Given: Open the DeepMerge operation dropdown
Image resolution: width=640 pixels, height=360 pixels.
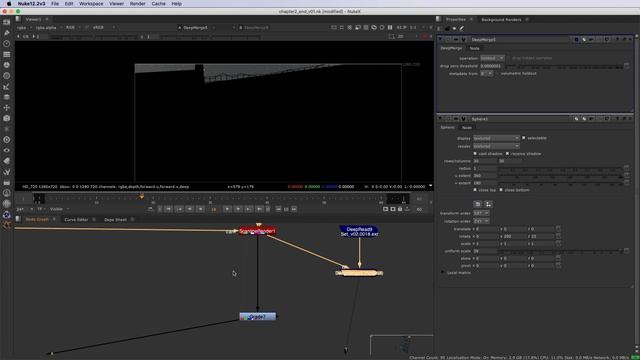Looking at the screenshot, I should [x=492, y=58].
